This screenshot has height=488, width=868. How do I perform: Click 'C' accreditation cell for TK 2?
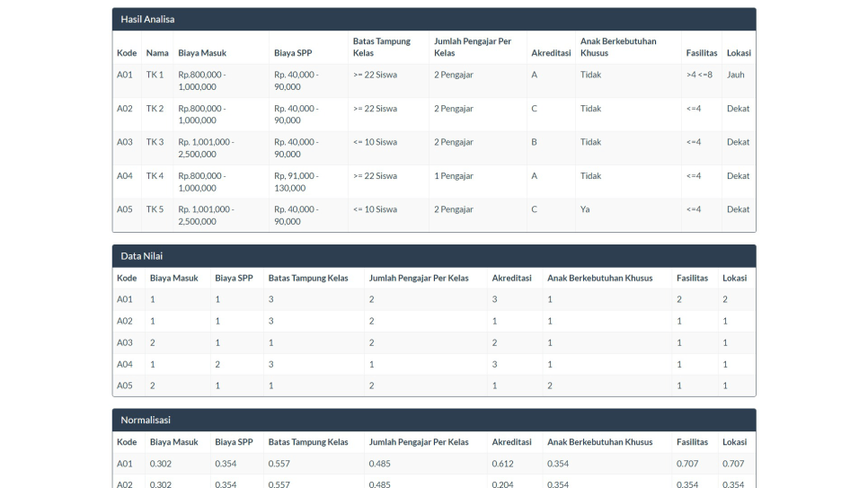[535, 109]
